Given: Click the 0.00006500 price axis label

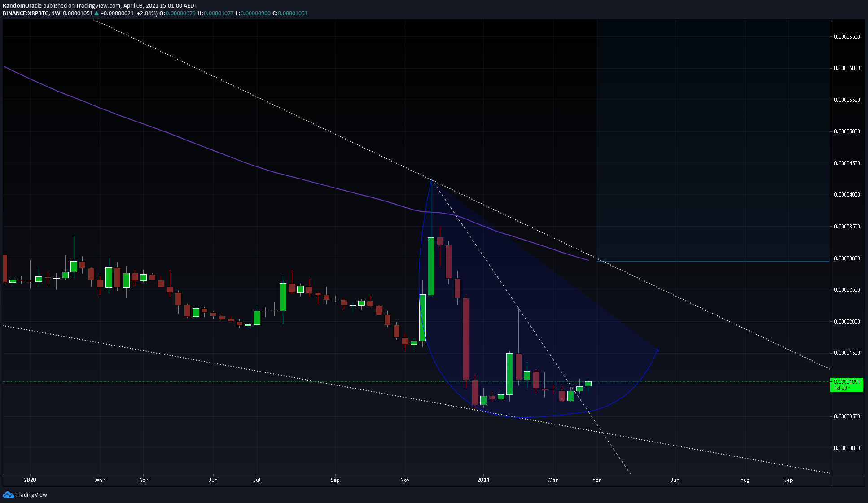Looking at the screenshot, I should pos(847,37).
